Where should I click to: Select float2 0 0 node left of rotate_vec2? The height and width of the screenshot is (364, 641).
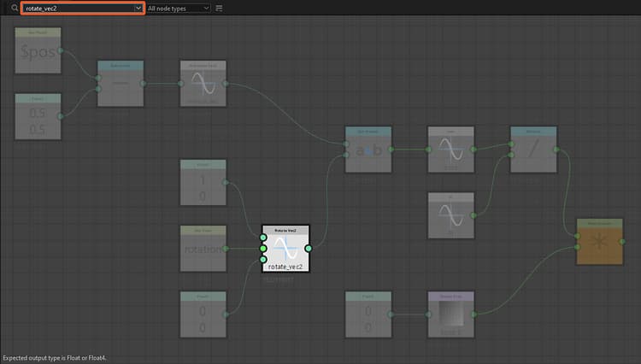(203, 314)
